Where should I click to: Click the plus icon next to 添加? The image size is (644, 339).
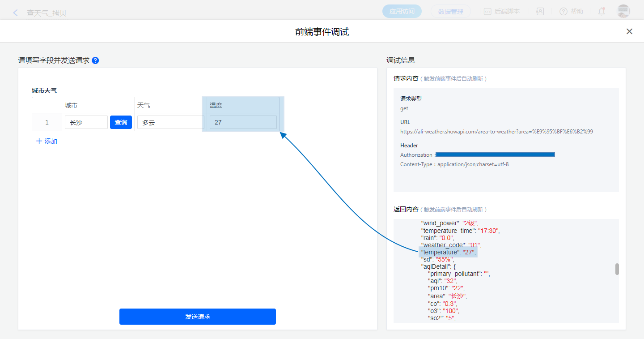tap(39, 141)
